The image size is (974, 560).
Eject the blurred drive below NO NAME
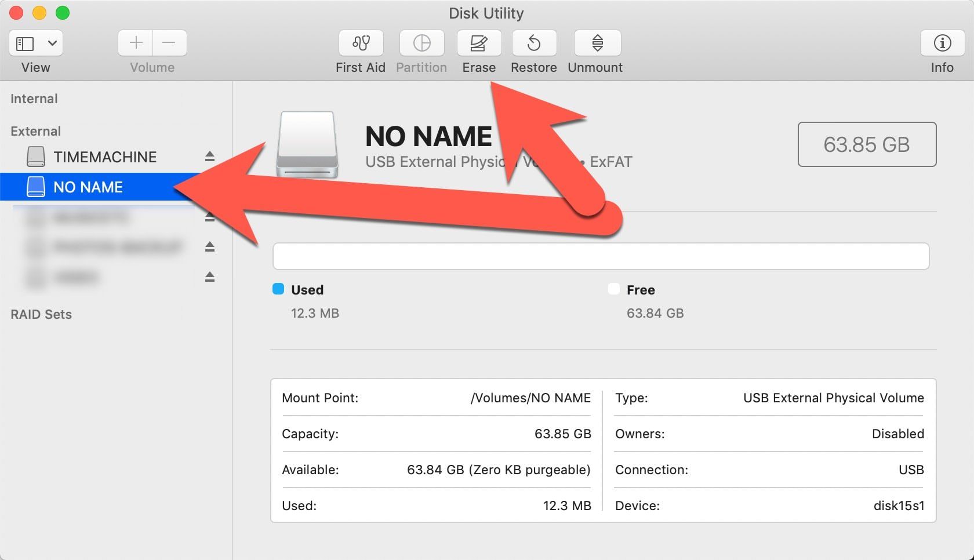click(x=209, y=217)
